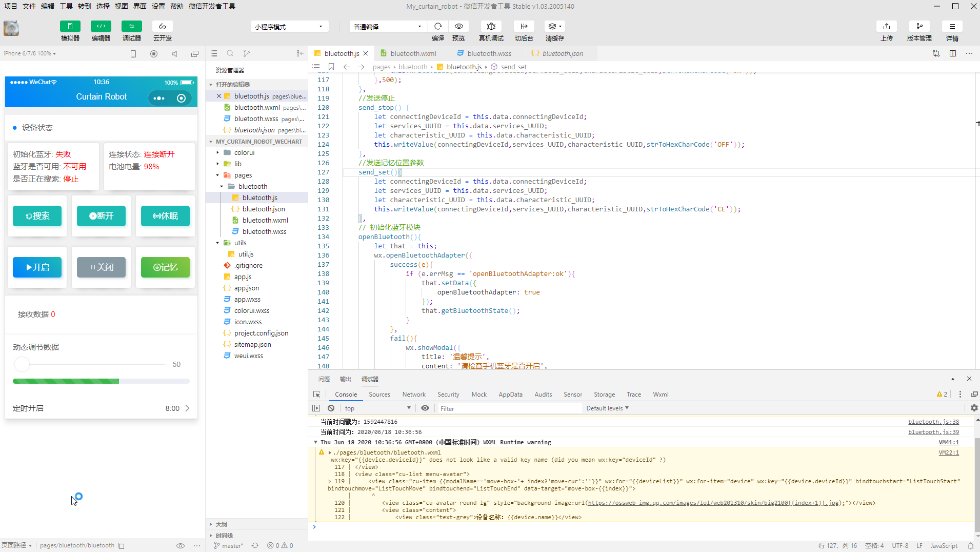
Task: Open the 工具 menu
Action: [x=66, y=6]
